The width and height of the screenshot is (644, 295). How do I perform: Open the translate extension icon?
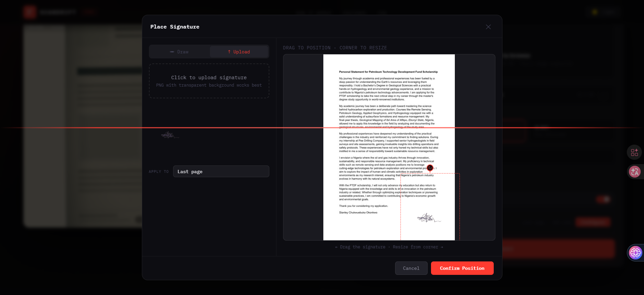point(634,172)
